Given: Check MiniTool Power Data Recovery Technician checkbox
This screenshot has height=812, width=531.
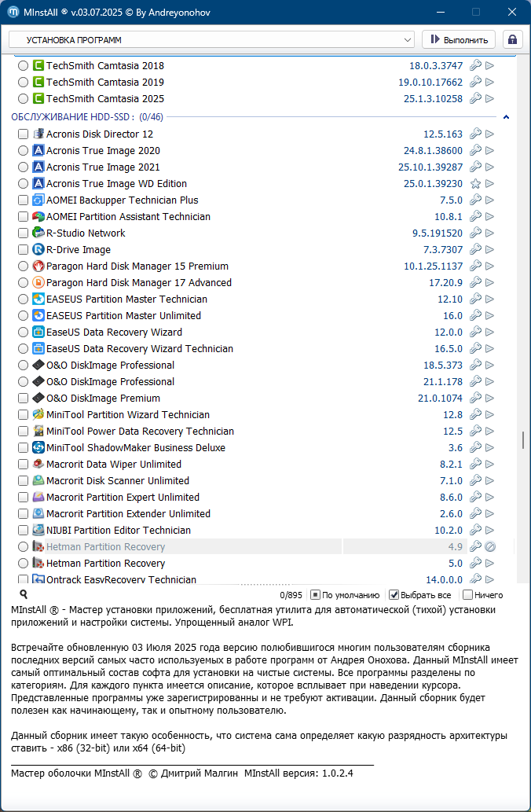Looking at the screenshot, I should coord(23,432).
